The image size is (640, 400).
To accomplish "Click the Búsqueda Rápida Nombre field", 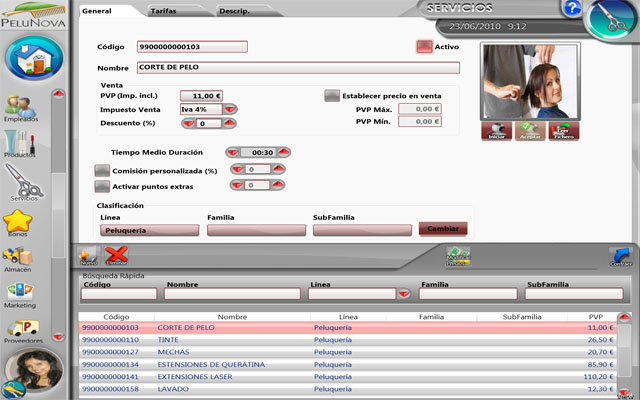I will [x=233, y=294].
